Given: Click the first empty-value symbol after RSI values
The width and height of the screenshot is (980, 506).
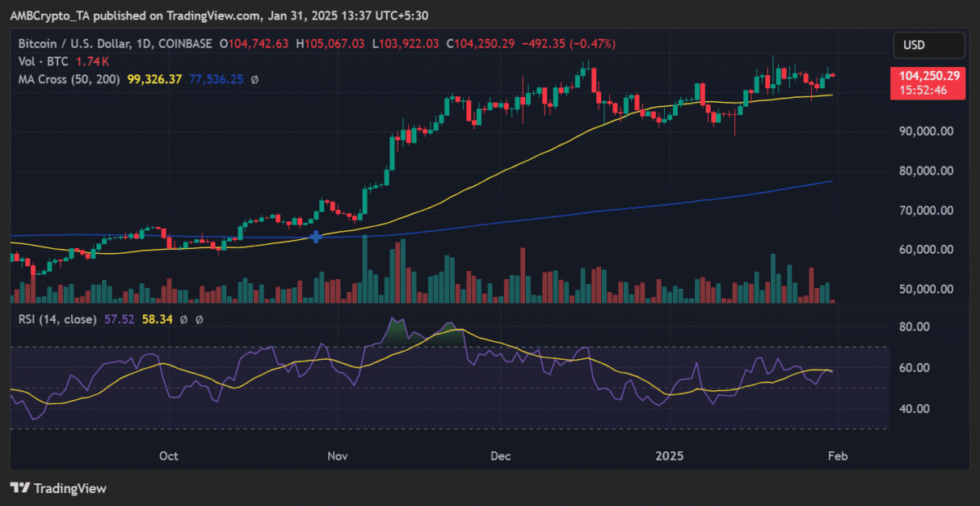Looking at the screenshot, I should (x=184, y=318).
